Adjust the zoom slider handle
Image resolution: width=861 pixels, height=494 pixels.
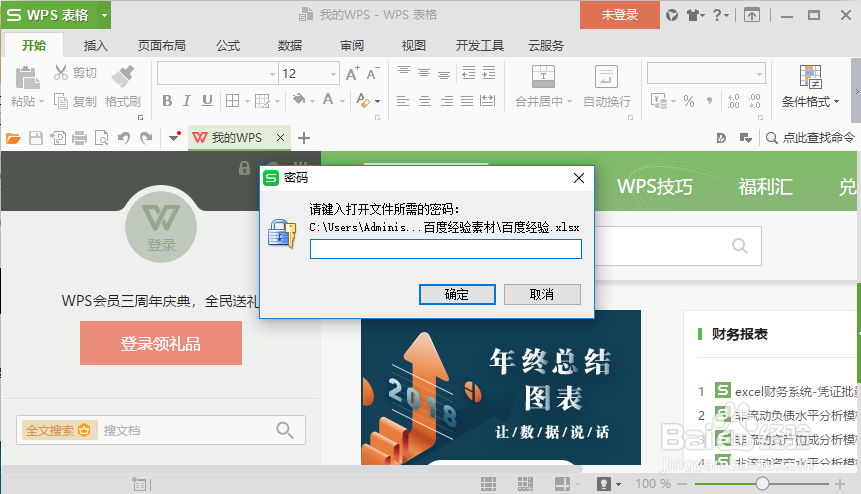[x=762, y=484]
